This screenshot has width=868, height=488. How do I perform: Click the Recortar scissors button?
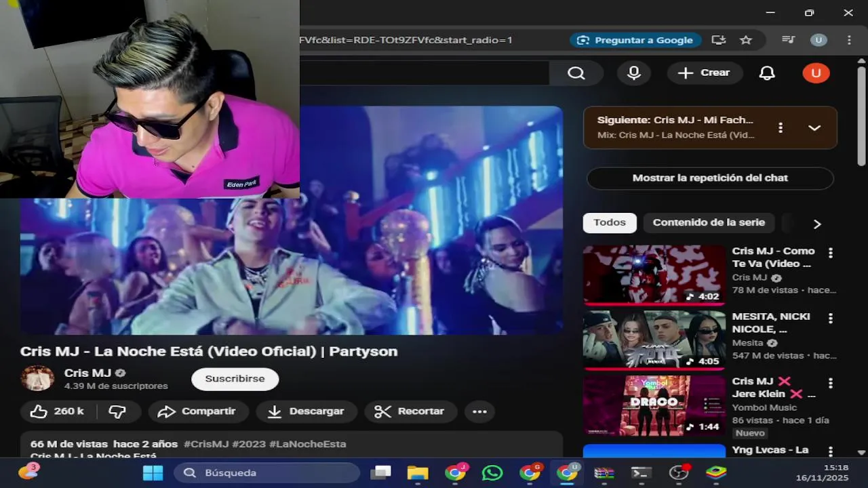click(x=410, y=411)
